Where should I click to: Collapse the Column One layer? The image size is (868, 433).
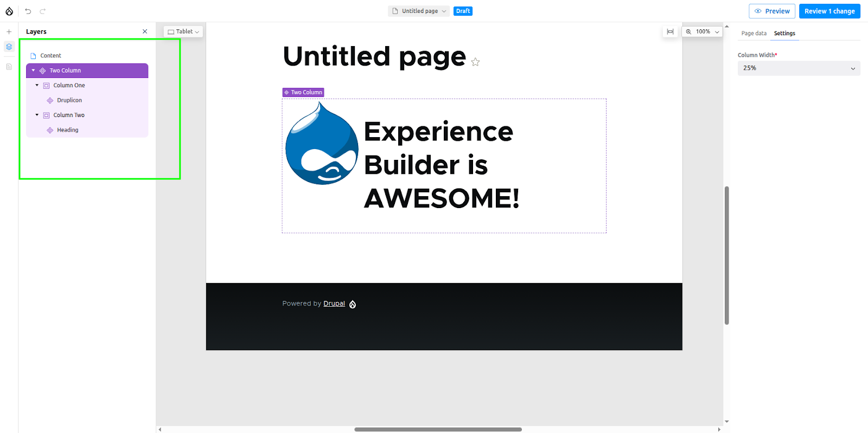[x=37, y=85]
